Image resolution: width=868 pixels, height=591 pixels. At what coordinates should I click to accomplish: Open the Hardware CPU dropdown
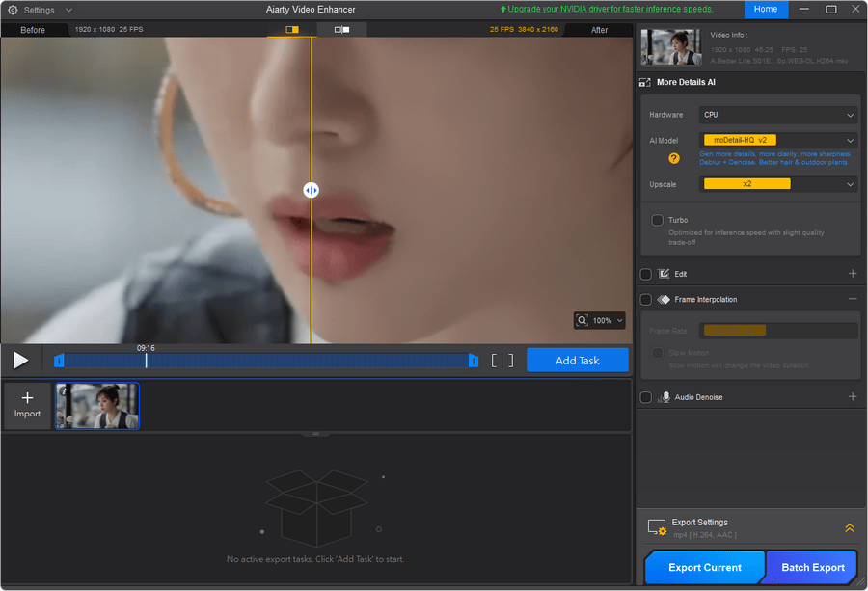coord(777,115)
